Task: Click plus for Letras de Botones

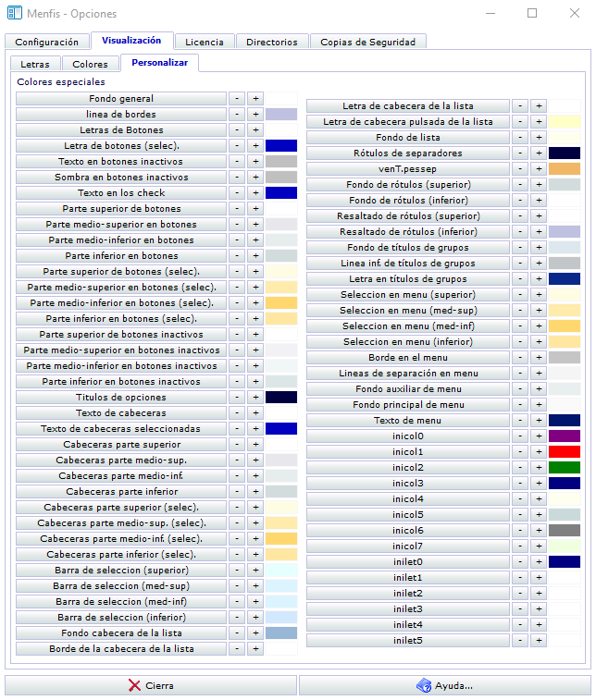Action: [255, 129]
